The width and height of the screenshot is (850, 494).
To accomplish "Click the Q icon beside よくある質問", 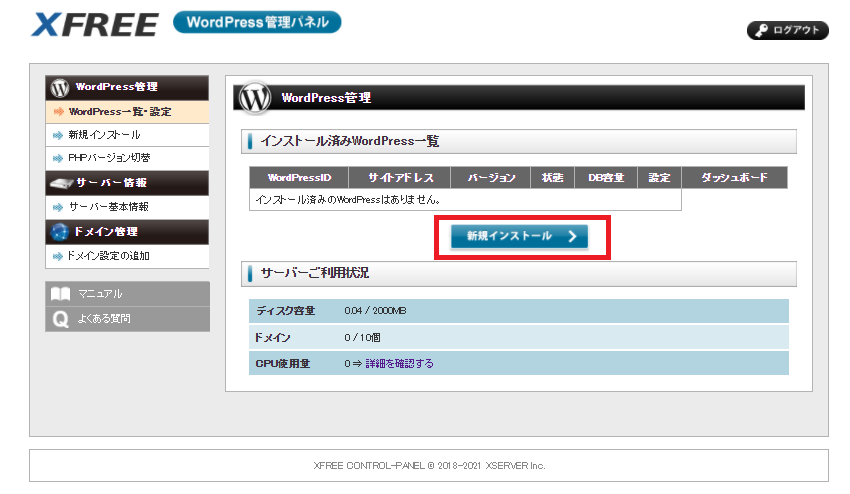I will [60, 319].
